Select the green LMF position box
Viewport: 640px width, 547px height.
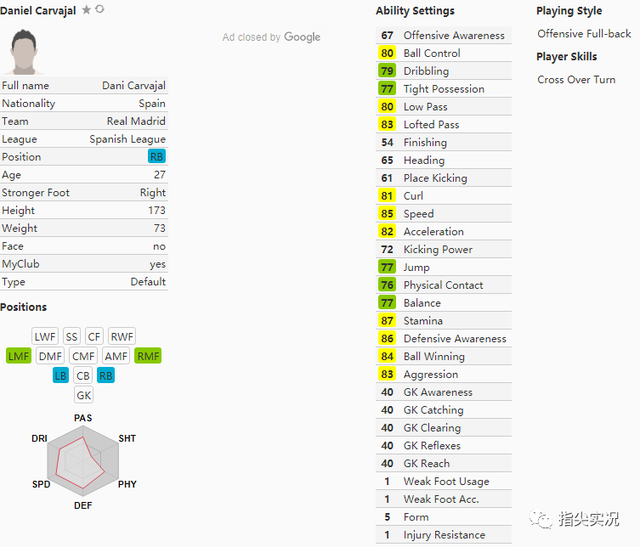pos(19,356)
